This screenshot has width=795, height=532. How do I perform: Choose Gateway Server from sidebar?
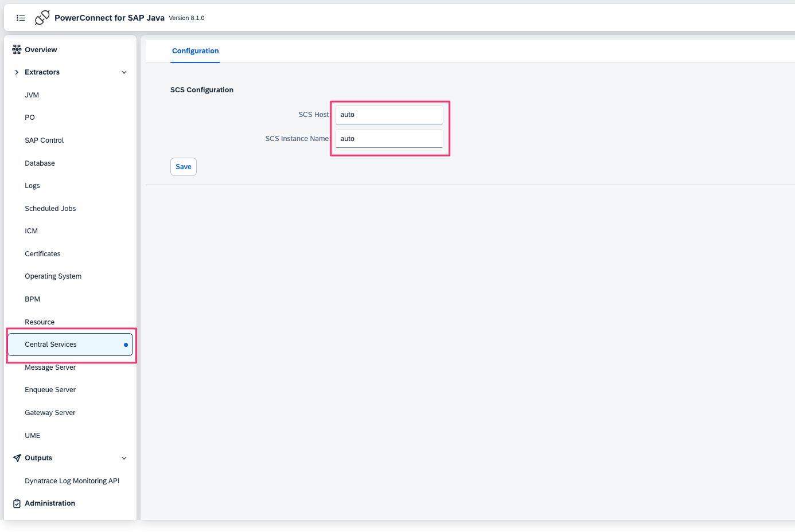[50, 413]
